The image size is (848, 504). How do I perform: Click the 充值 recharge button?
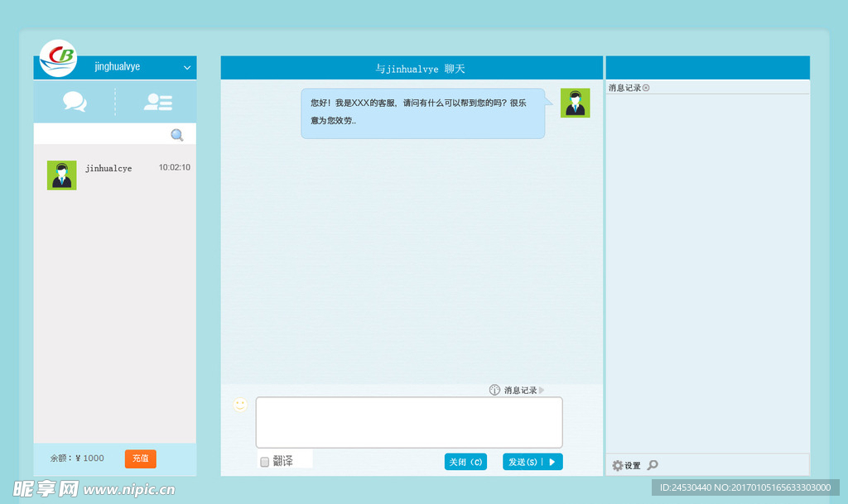coord(140,458)
